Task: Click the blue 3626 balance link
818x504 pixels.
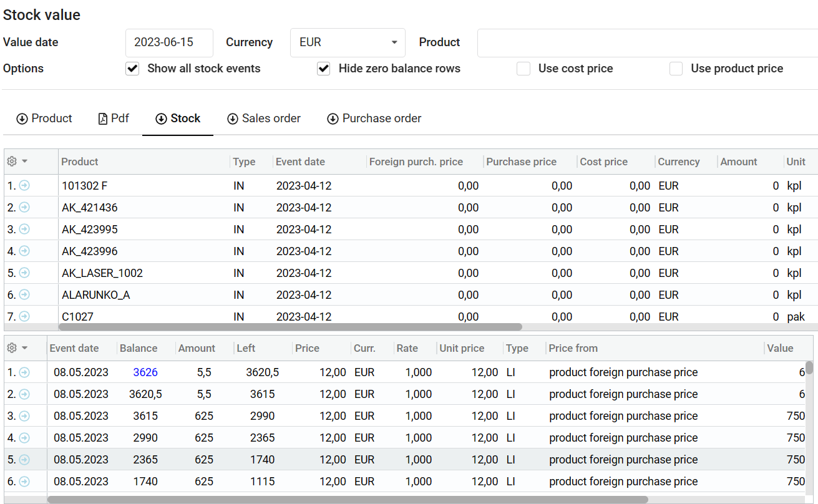Action: coord(145,372)
